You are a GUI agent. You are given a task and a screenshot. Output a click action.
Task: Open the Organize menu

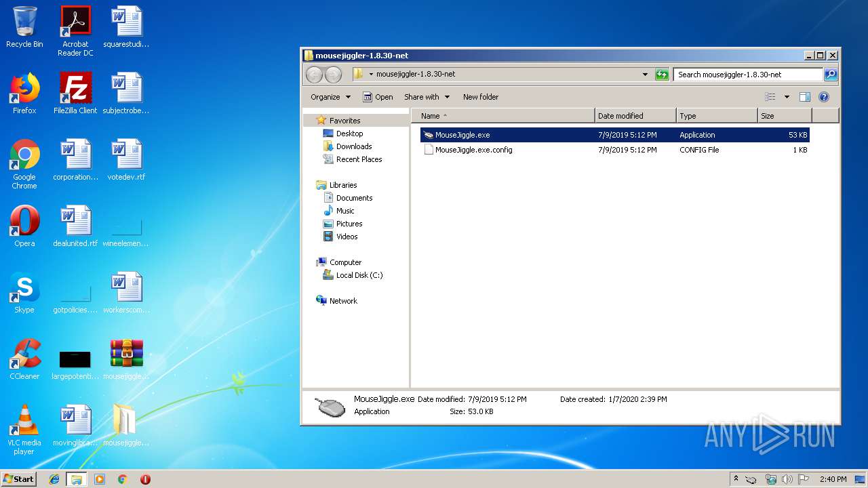point(330,97)
